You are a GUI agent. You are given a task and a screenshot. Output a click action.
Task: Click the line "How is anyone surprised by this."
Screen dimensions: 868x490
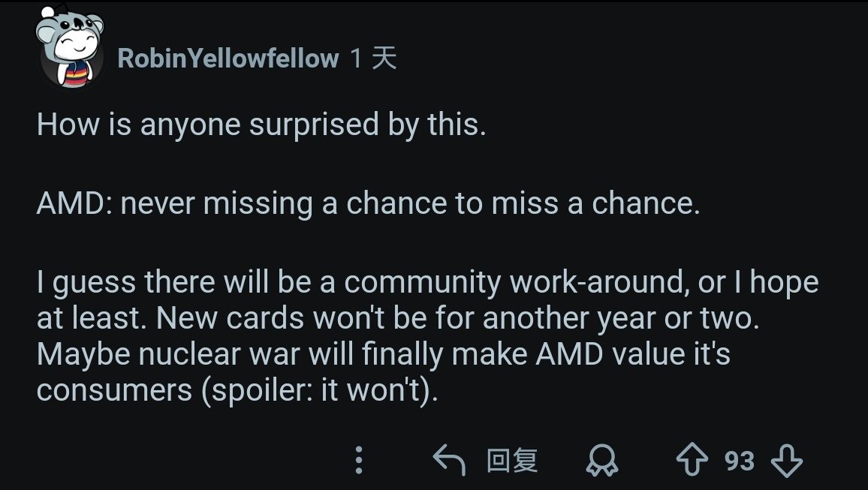tap(261, 125)
